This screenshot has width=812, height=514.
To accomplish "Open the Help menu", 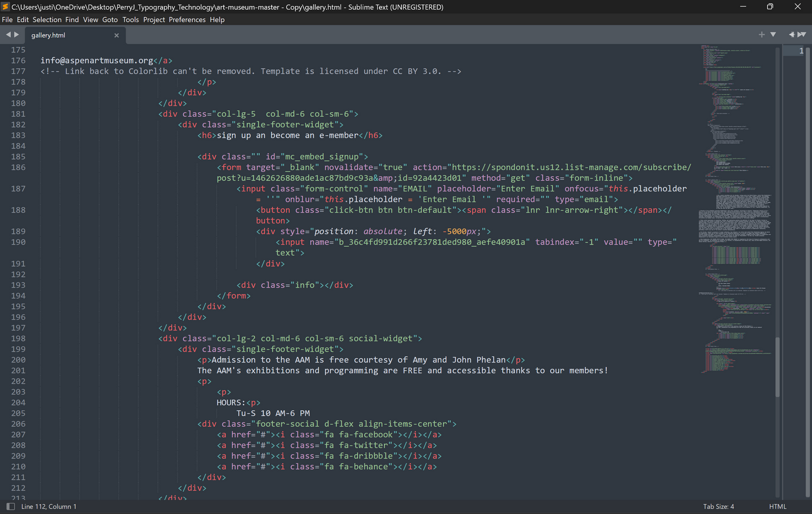I will (217, 19).
